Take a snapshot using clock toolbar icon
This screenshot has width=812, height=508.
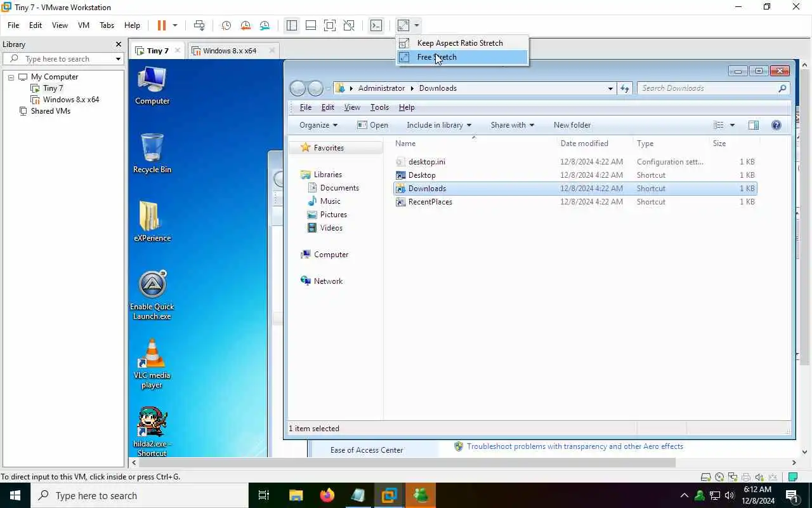point(226,25)
